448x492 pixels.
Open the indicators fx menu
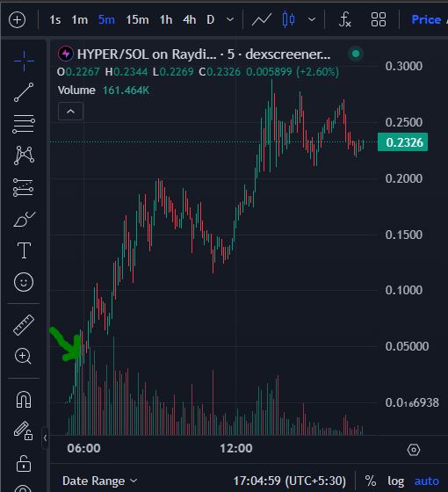click(x=344, y=19)
